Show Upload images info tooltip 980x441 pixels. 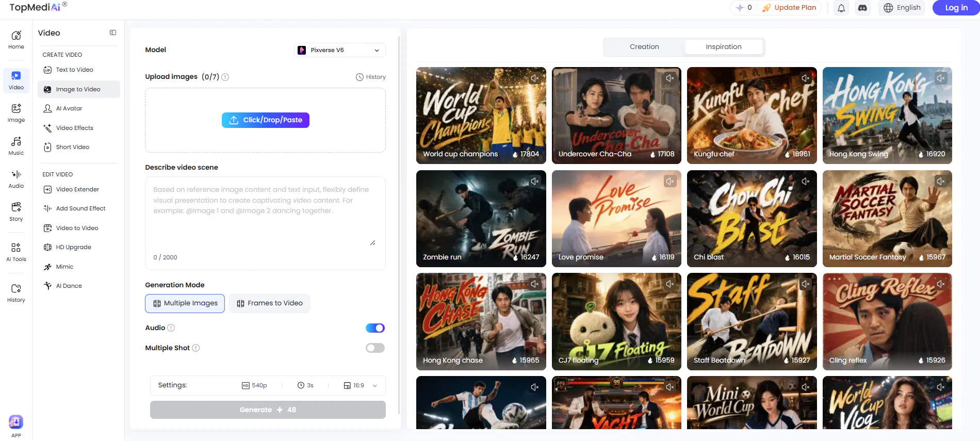pos(225,77)
